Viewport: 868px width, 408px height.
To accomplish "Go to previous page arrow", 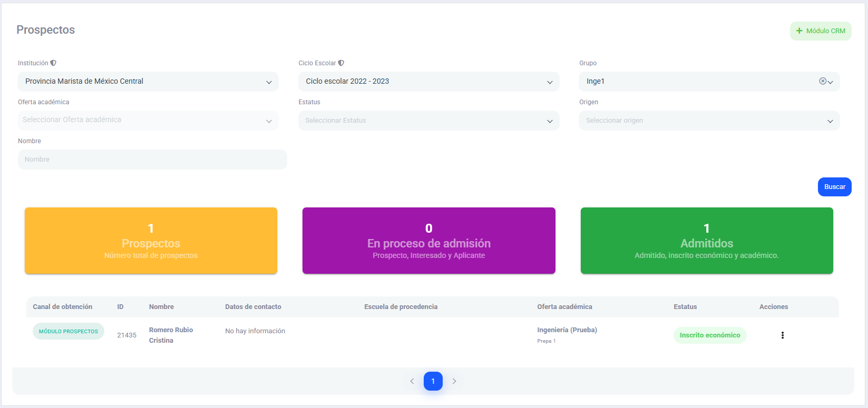I will (412, 381).
